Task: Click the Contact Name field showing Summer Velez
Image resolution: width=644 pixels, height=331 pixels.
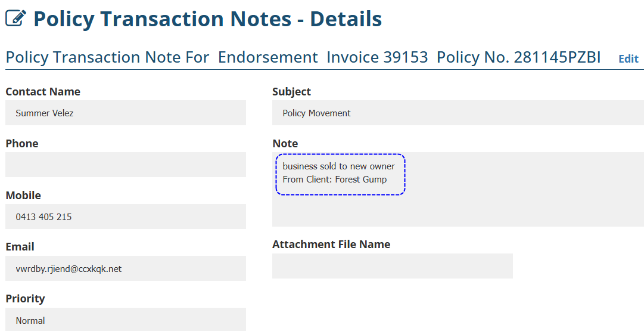Action: pos(125,113)
